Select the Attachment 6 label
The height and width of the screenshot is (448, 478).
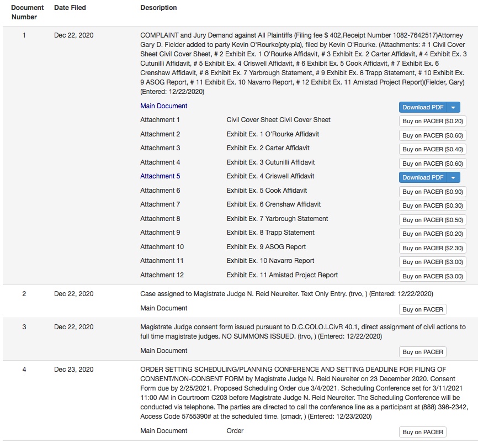pos(160,191)
